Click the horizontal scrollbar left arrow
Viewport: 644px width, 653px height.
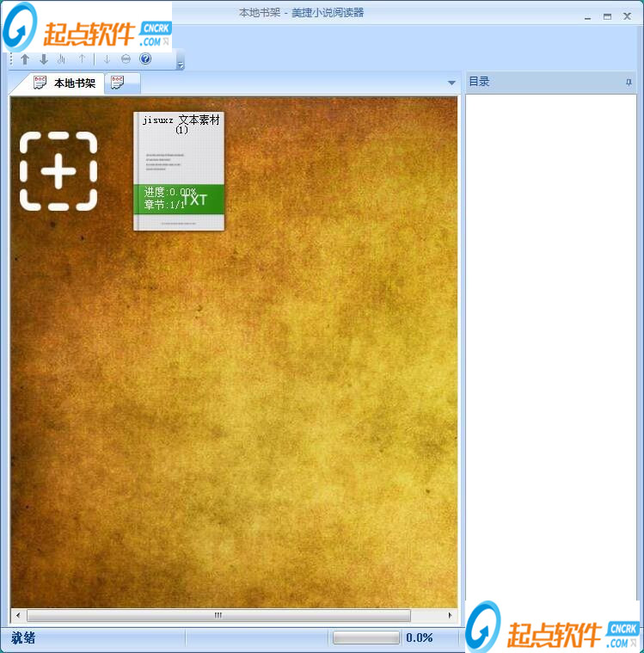coord(18,615)
